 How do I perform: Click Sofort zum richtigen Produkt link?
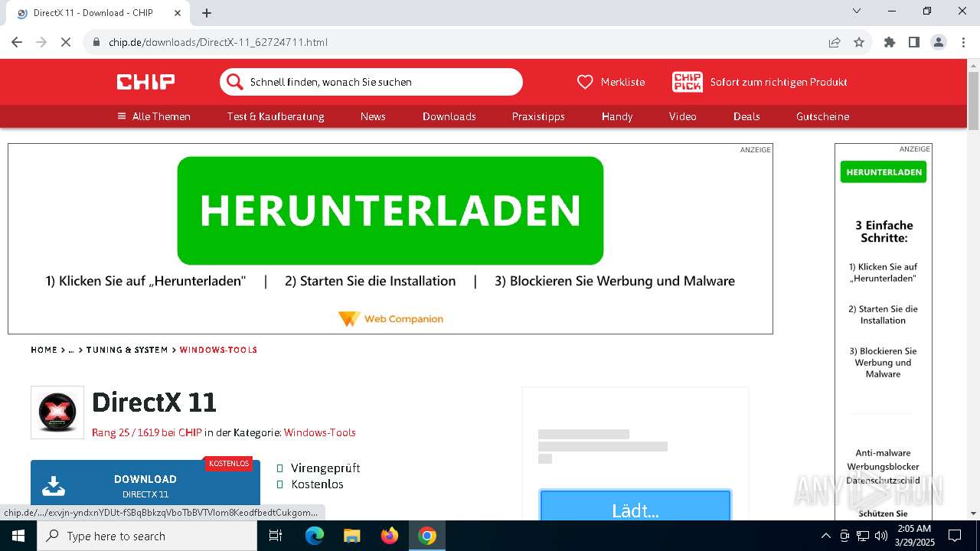pyautogui.click(x=779, y=82)
